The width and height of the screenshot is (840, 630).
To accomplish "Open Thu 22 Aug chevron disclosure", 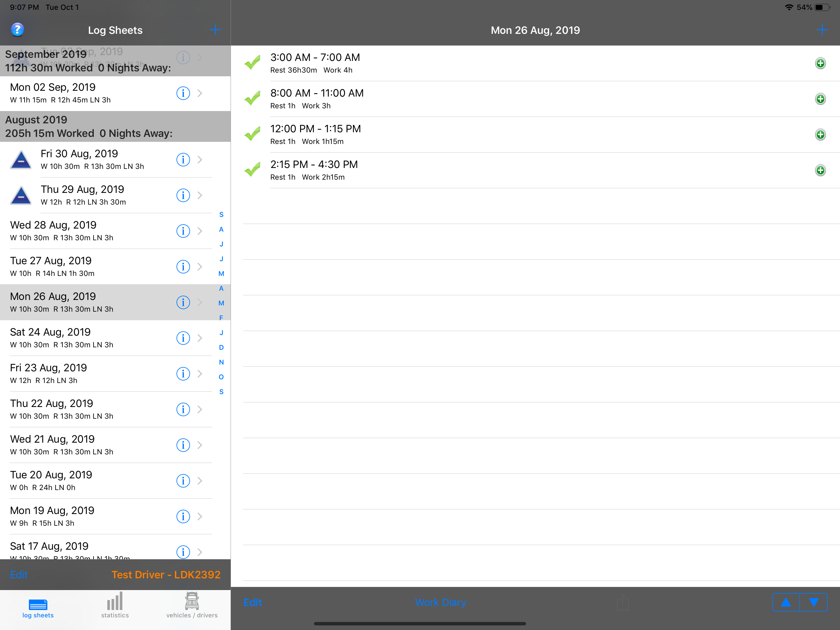I will tap(200, 410).
